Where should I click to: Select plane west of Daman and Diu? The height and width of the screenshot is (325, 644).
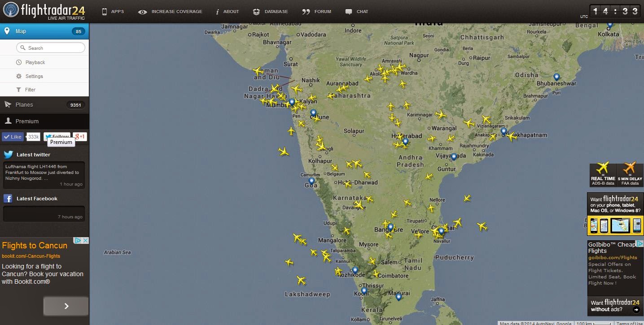[258, 71]
